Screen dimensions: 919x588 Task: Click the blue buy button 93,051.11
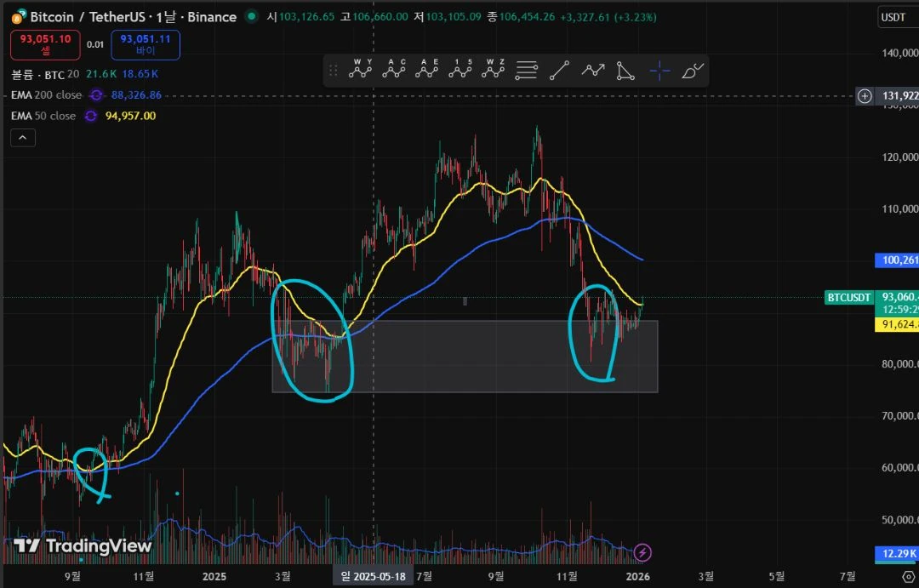click(146, 44)
